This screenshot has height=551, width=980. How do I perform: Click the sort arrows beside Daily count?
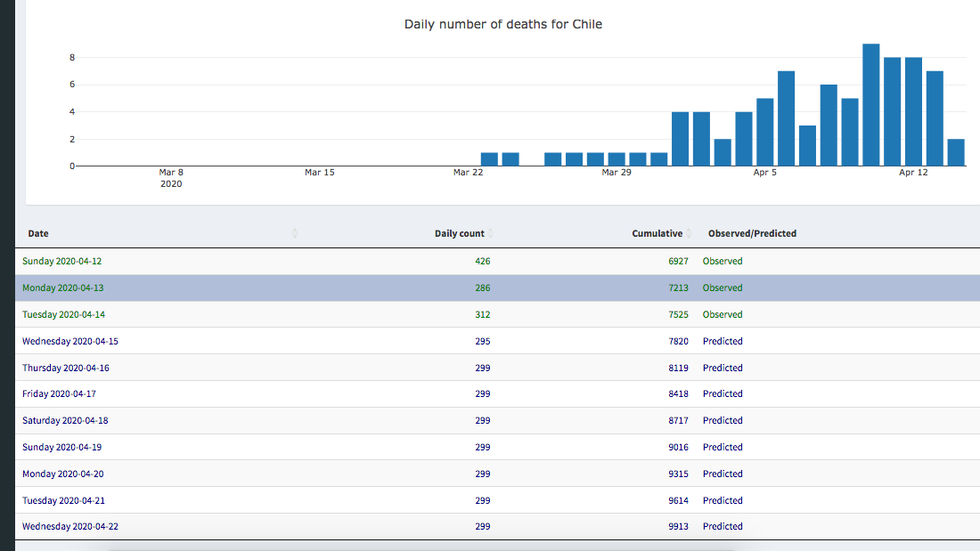pos(491,233)
